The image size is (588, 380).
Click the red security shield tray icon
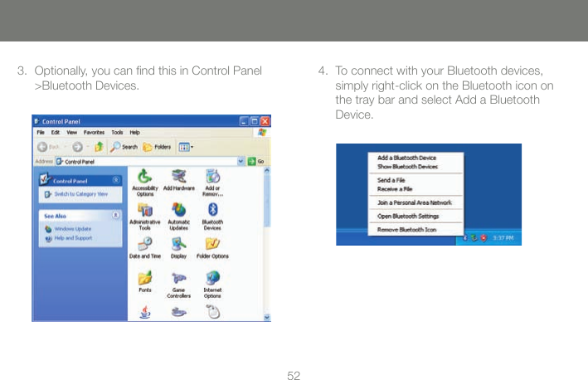click(484, 238)
